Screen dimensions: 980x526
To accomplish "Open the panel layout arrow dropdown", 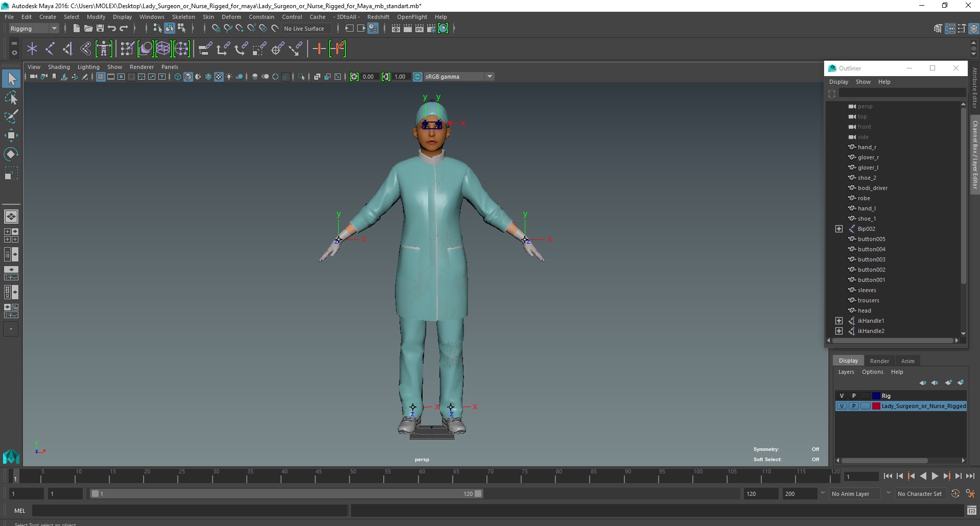I will click(11, 329).
